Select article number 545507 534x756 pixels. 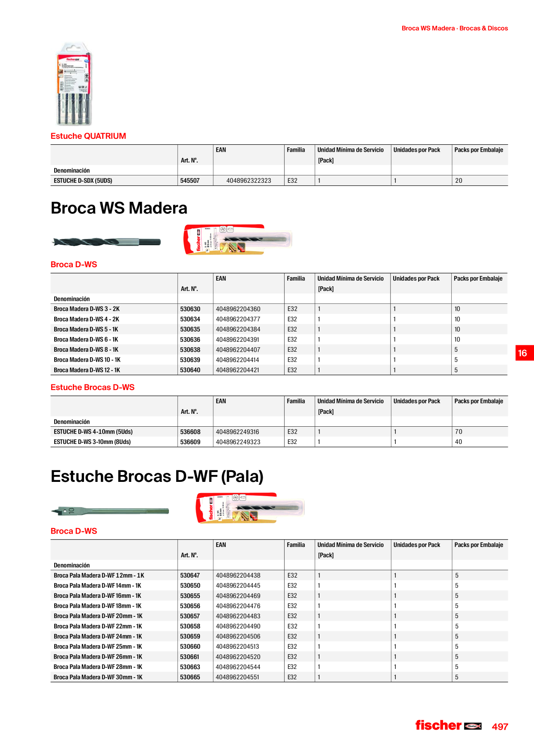[x=190, y=181]
